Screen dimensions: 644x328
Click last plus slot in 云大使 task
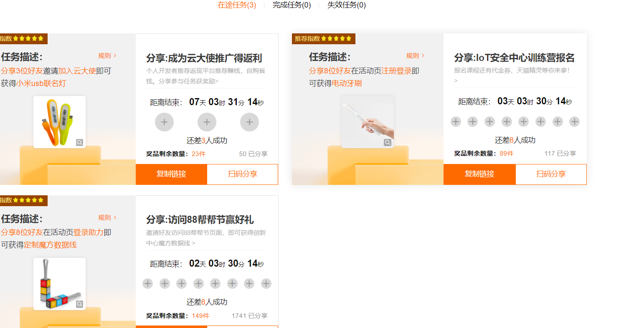point(249,122)
